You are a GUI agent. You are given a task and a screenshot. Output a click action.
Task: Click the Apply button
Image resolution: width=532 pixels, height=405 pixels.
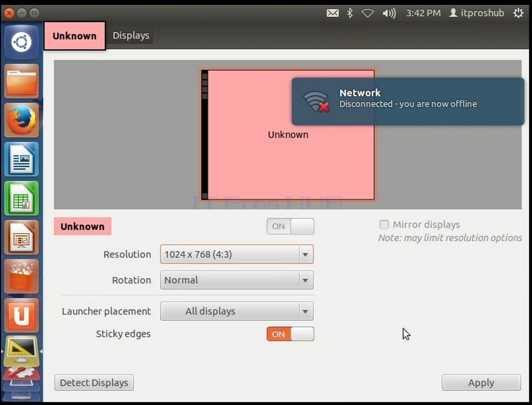[x=481, y=382]
